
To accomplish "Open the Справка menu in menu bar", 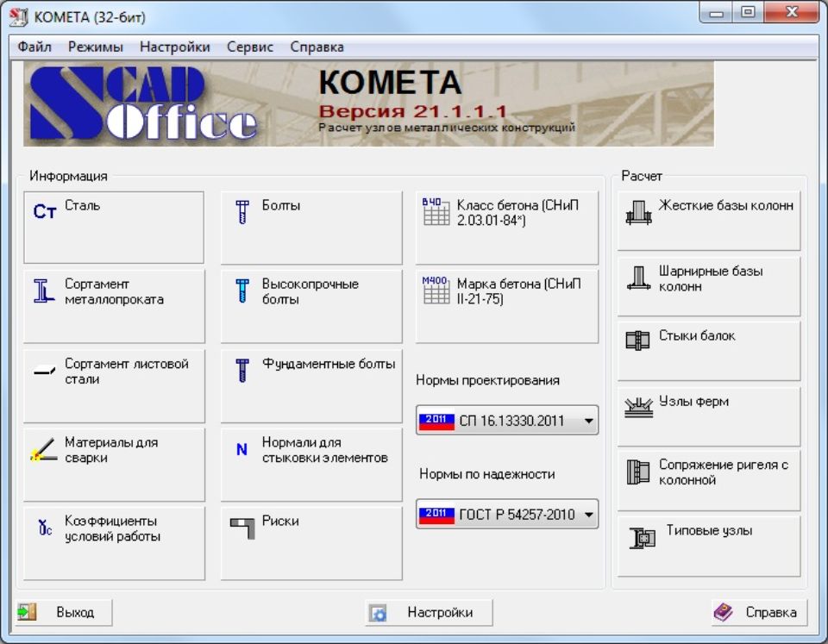I will pyautogui.click(x=317, y=47).
